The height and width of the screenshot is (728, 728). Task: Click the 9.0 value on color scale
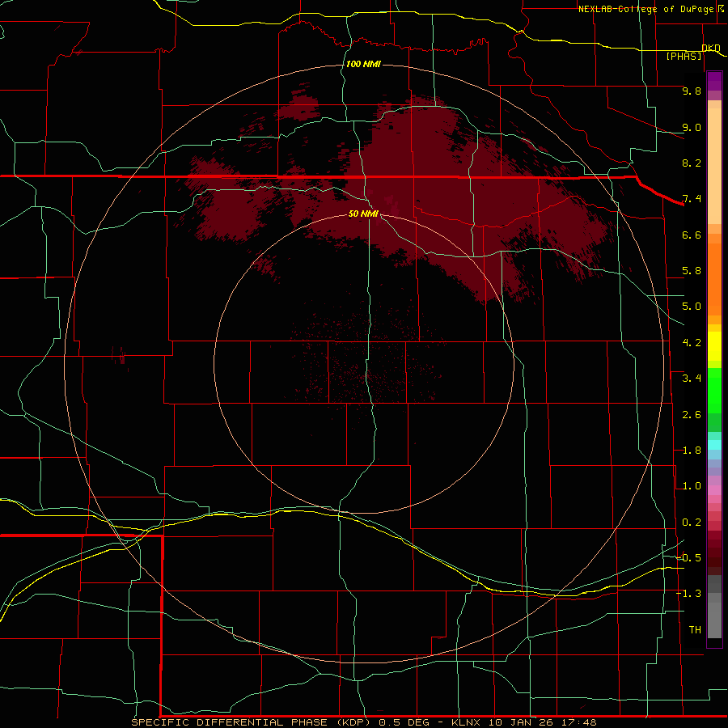click(x=692, y=127)
